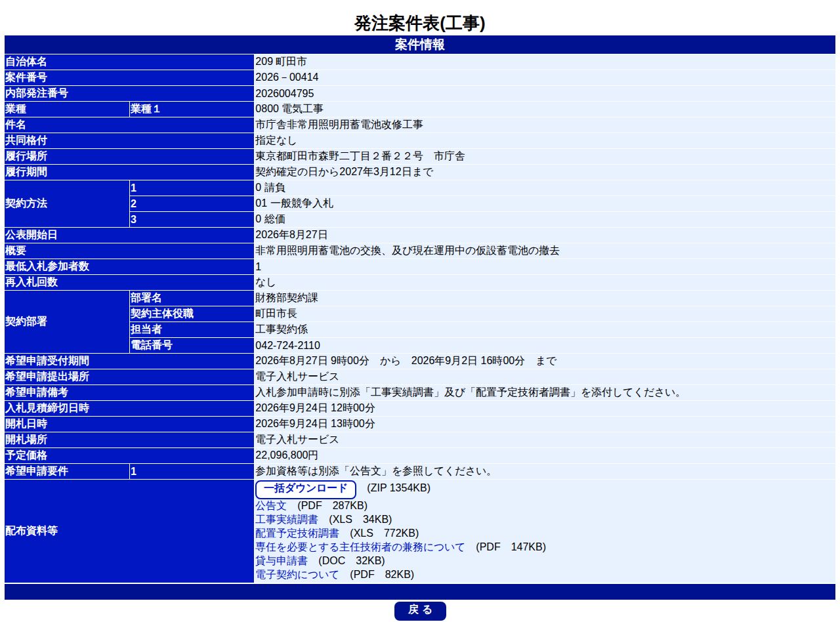Select address 東京都町田市森野二丁目２番２２号

[339, 156]
